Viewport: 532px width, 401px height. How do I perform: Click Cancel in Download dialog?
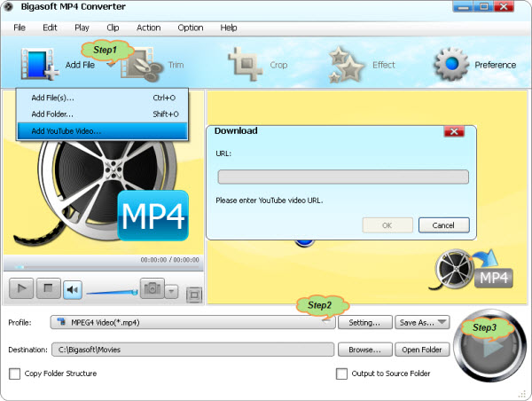coord(444,225)
